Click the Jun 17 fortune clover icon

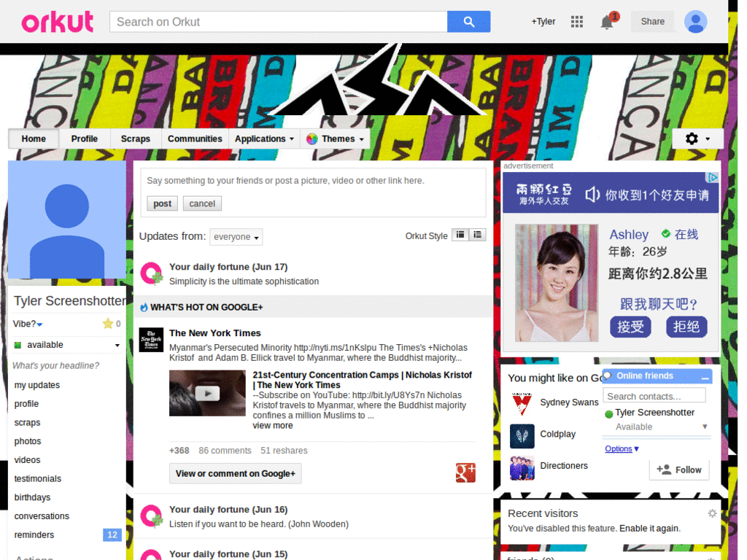tap(152, 273)
